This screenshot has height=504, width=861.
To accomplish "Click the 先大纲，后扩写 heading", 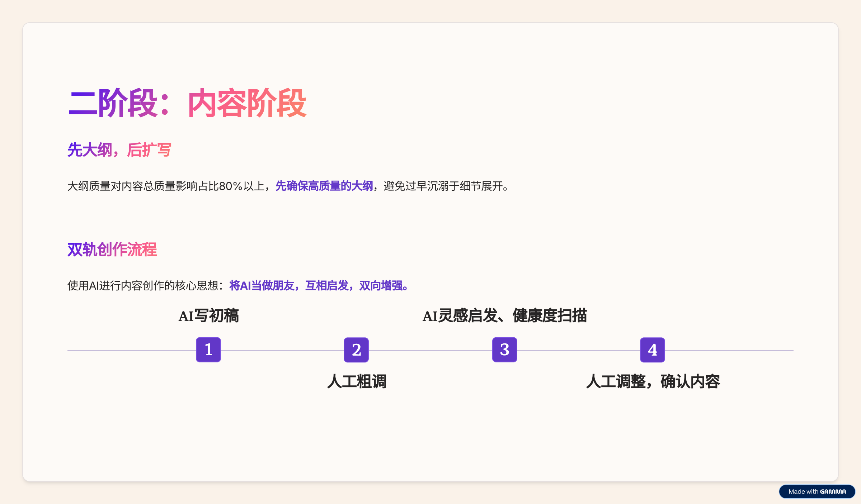I will coord(119,150).
